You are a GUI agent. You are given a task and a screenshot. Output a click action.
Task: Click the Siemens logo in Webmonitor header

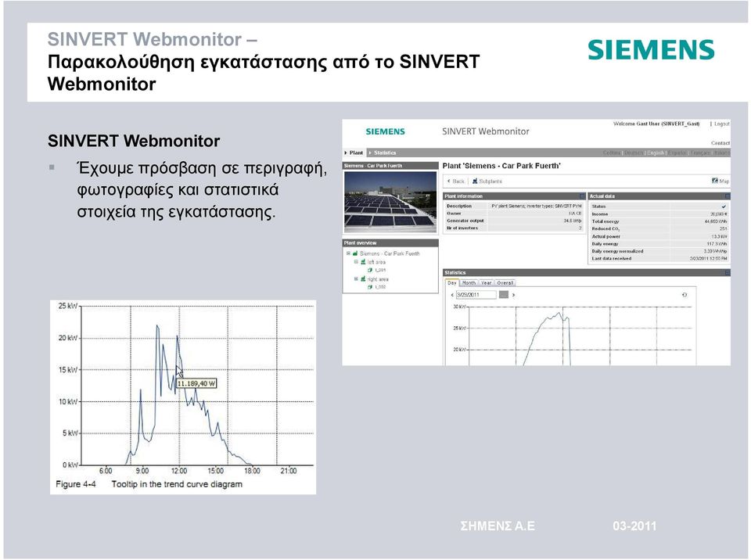(x=385, y=131)
